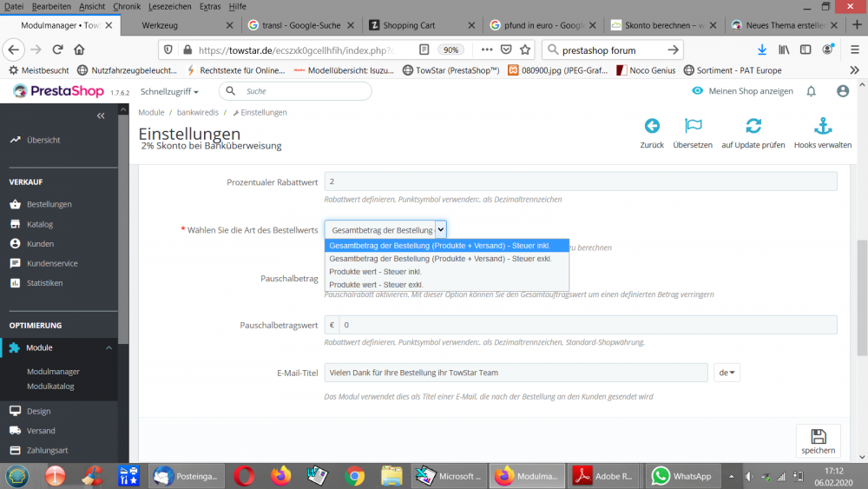Open Katalog in the sidebar
Image resolution: width=868 pixels, height=489 pixels.
40,224
